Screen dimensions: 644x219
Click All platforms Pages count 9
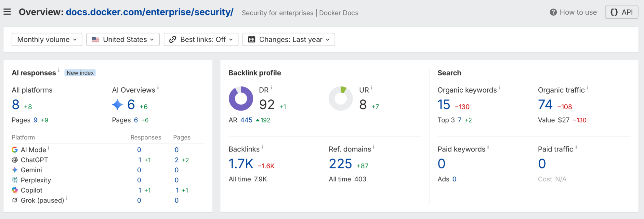(35, 120)
